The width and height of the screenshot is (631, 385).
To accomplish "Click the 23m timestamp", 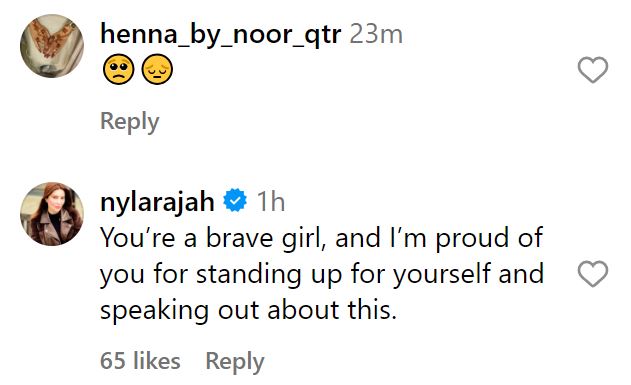I will pyautogui.click(x=376, y=34).
